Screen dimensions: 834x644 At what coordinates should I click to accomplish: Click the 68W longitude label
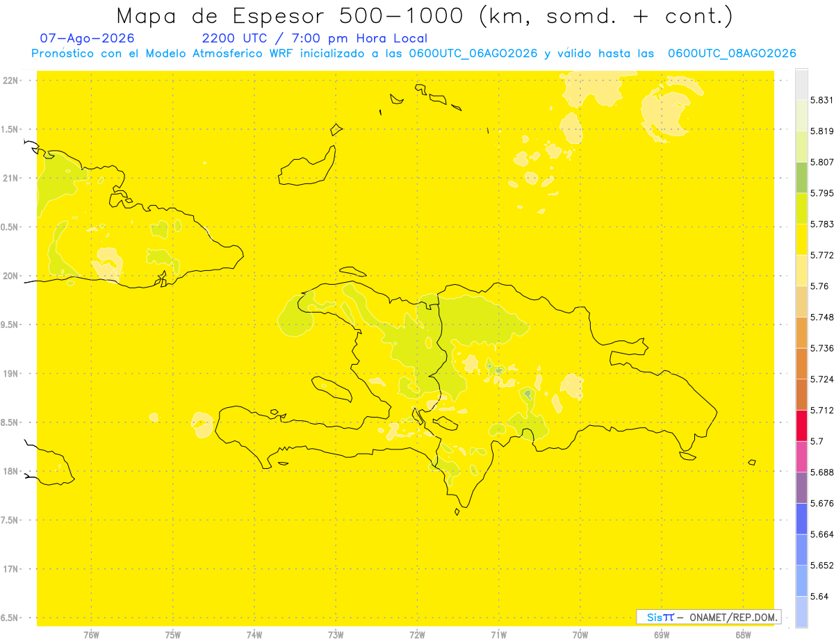click(743, 635)
